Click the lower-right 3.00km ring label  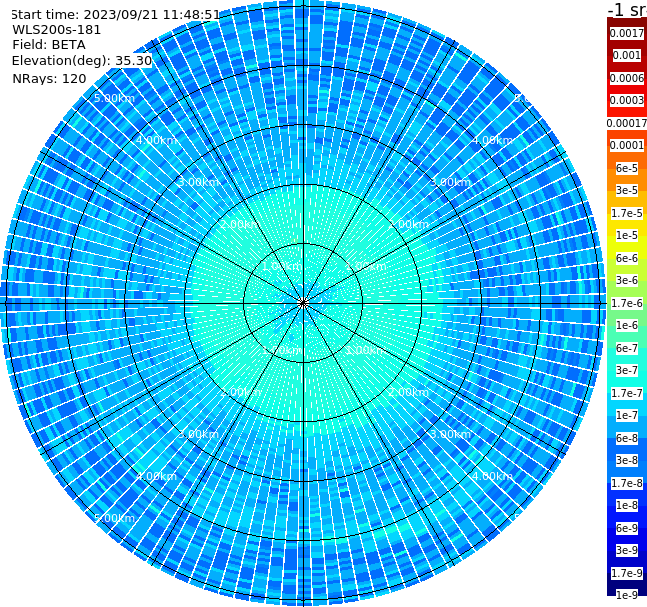click(450, 434)
